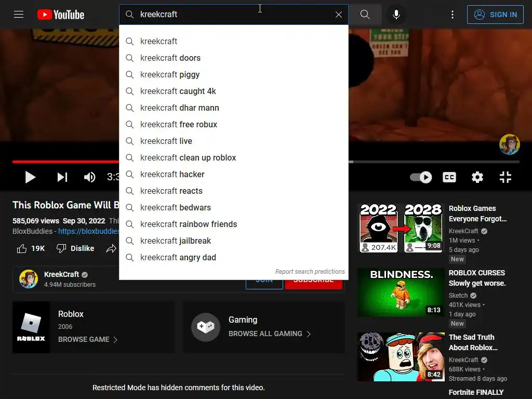Go to YouTube home via the logo
The width and height of the screenshot is (532, 399).
point(61,15)
